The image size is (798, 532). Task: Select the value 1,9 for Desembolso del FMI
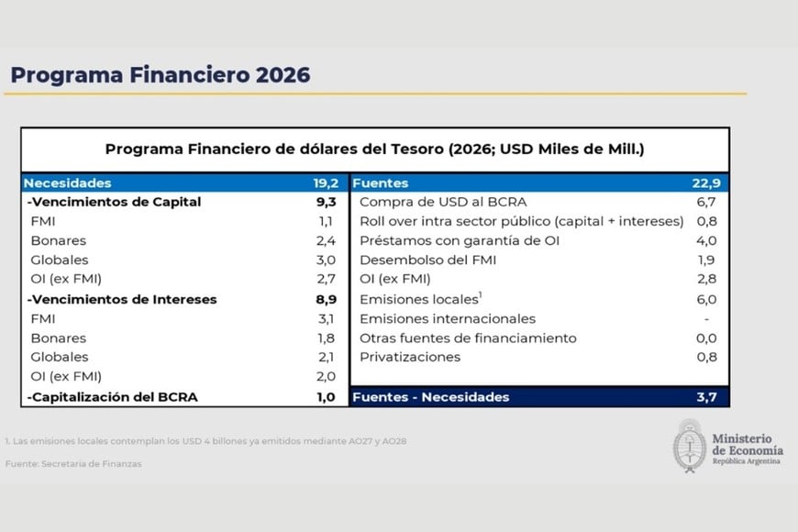(706, 260)
